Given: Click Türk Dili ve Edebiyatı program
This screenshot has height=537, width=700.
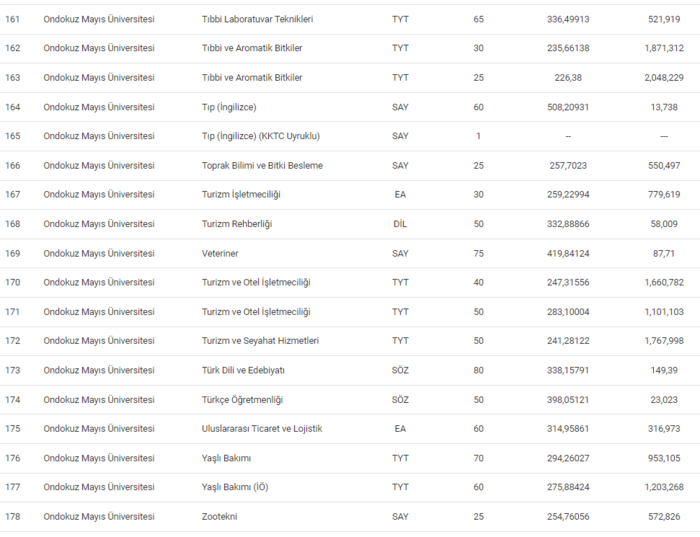Looking at the screenshot, I should coord(243,370).
